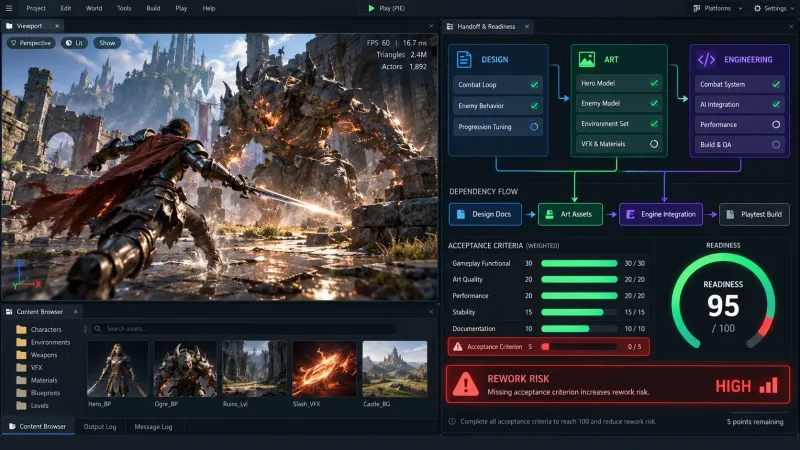Uncheck the Combat Loop checkmark
800x450 pixels.
[534, 85]
